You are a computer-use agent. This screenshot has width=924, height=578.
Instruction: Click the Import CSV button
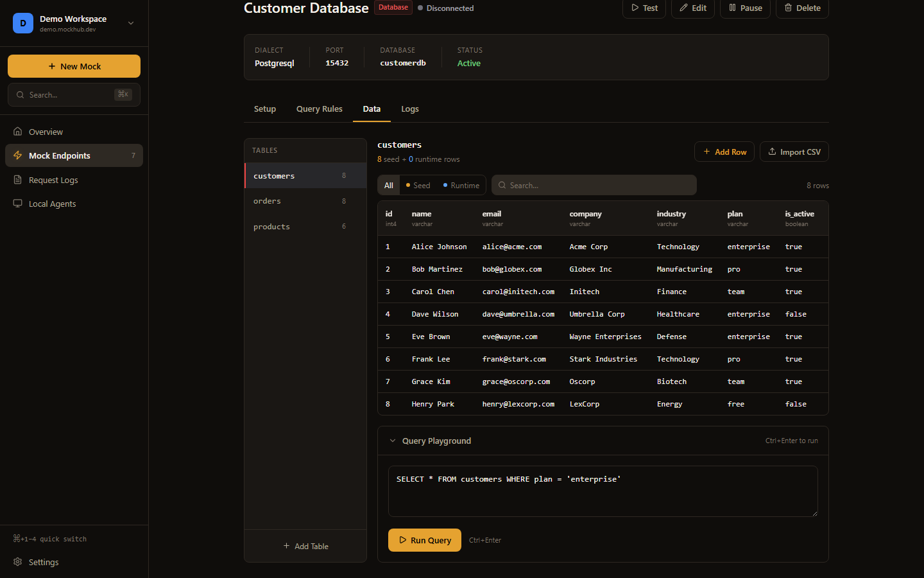point(794,152)
